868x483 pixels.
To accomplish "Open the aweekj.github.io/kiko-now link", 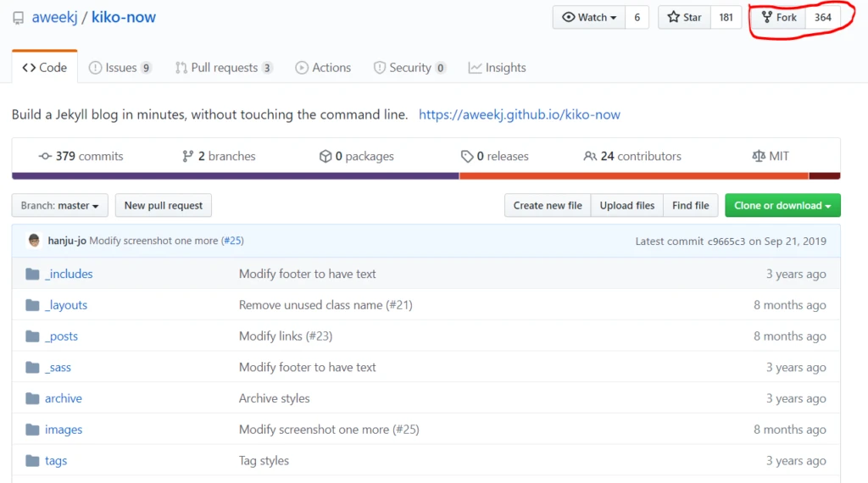I will tap(520, 114).
